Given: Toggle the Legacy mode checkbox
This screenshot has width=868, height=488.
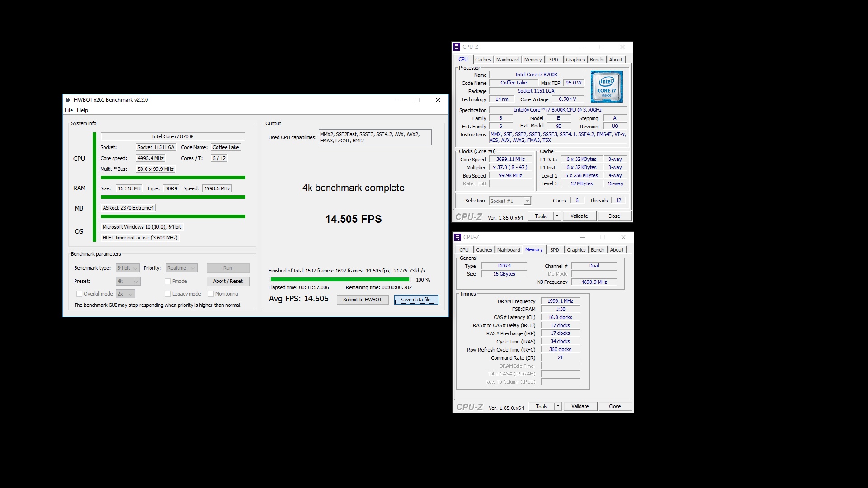Looking at the screenshot, I should (168, 294).
